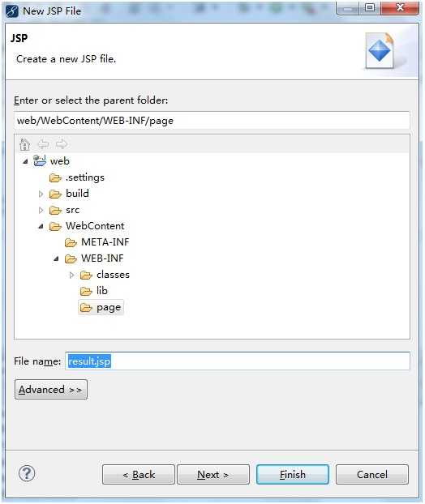
Task: Click the Advanced >> button
Action: pyautogui.click(x=51, y=390)
